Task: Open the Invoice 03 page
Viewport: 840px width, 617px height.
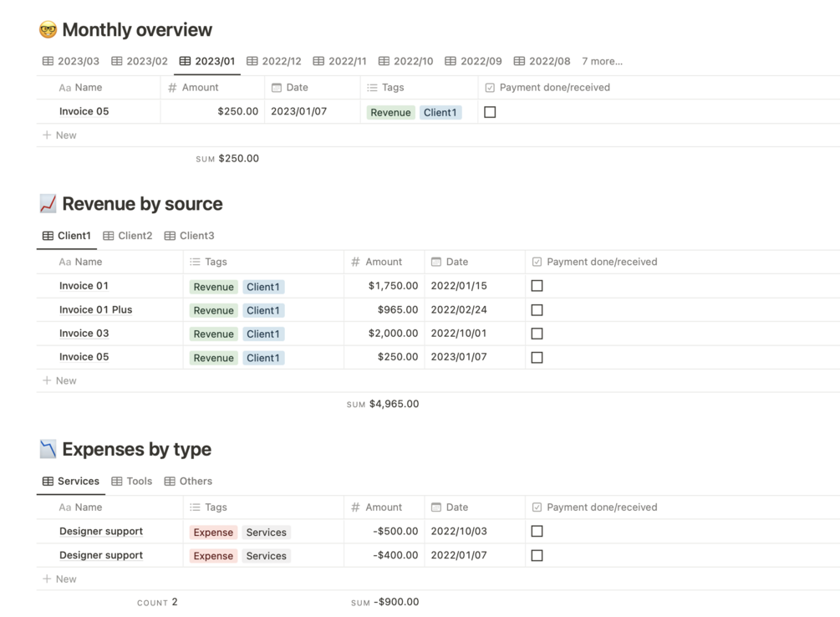Action: point(84,334)
